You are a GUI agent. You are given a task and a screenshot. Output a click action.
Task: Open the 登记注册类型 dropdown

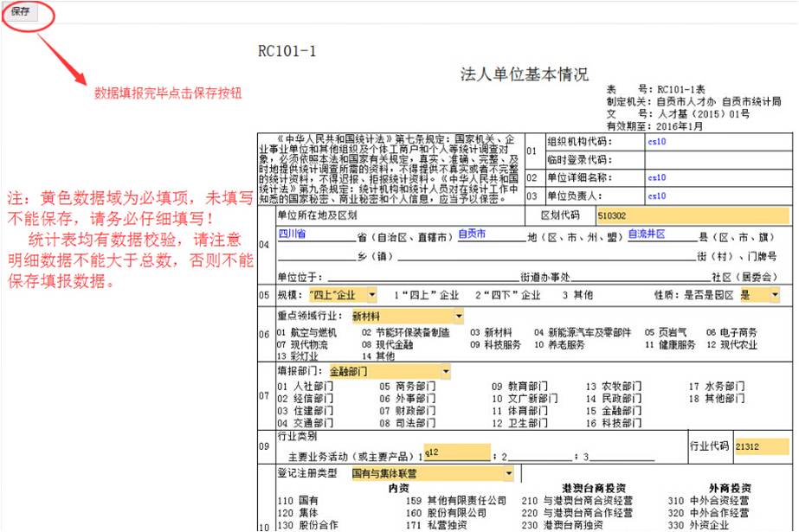(508, 474)
